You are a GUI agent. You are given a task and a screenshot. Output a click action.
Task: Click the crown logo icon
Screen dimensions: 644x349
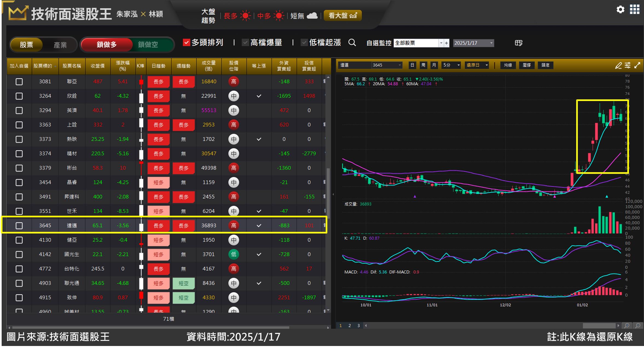(18, 13)
